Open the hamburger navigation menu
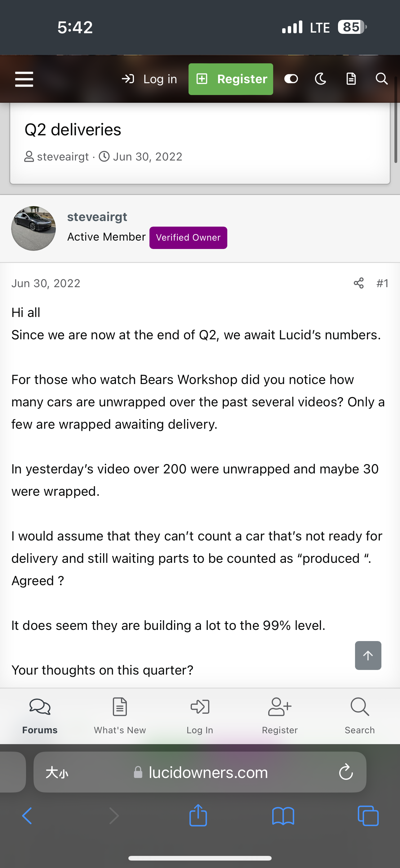Image resolution: width=400 pixels, height=868 pixels. [24, 79]
